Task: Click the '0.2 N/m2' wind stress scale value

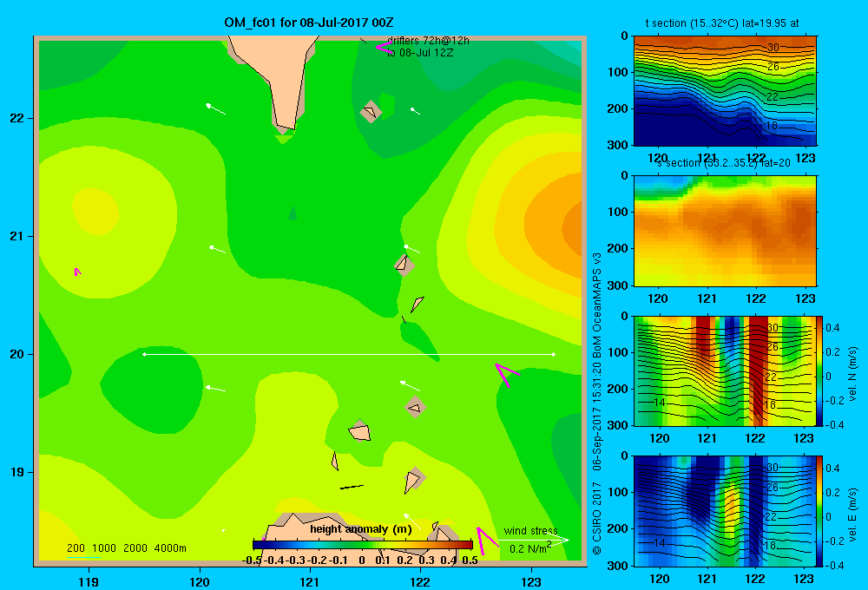Action: click(x=529, y=548)
